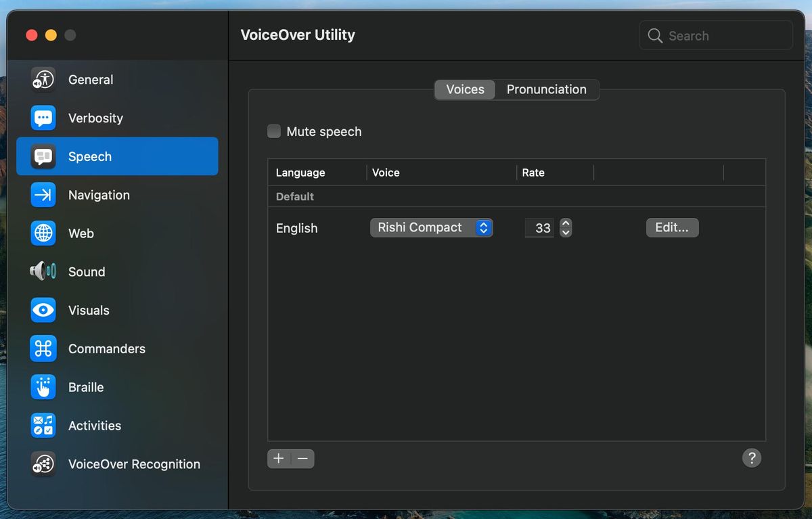Select the Verbosity speech bubble icon

(x=43, y=118)
